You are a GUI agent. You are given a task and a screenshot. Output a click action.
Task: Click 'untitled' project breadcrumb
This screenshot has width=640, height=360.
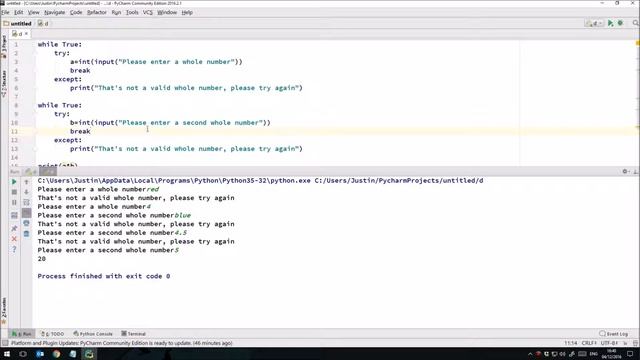pyautogui.click(x=18, y=23)
